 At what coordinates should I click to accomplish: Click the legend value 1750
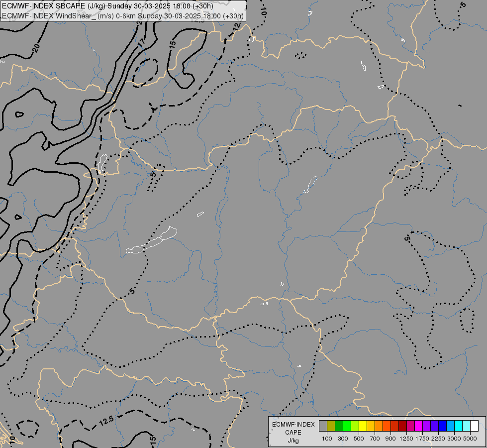422,439
